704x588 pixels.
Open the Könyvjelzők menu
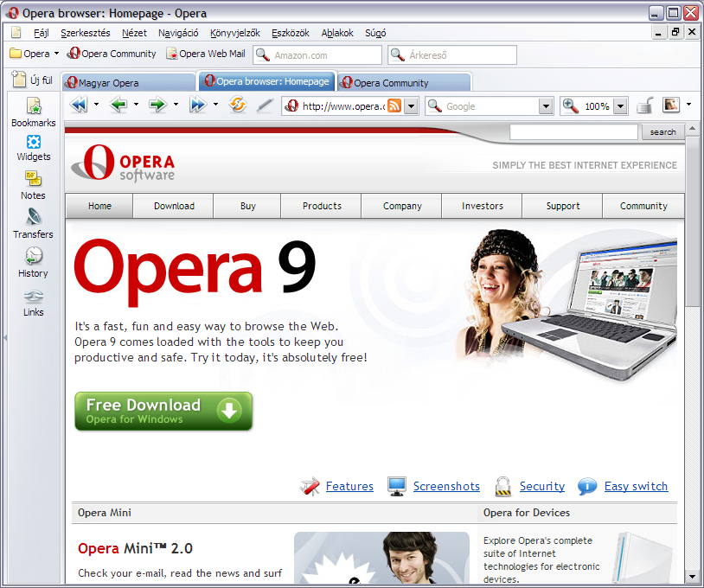point(235,33)
